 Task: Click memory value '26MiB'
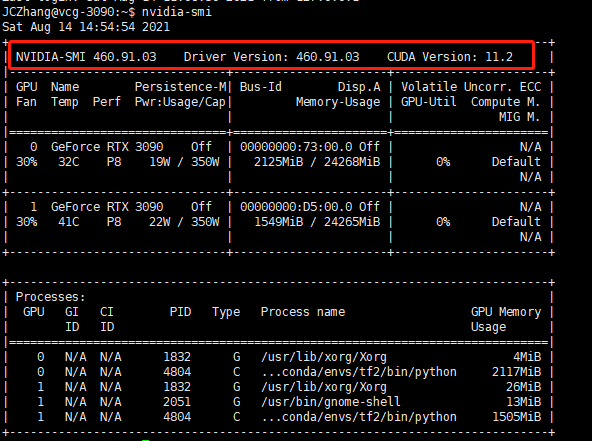pos(523,387)
